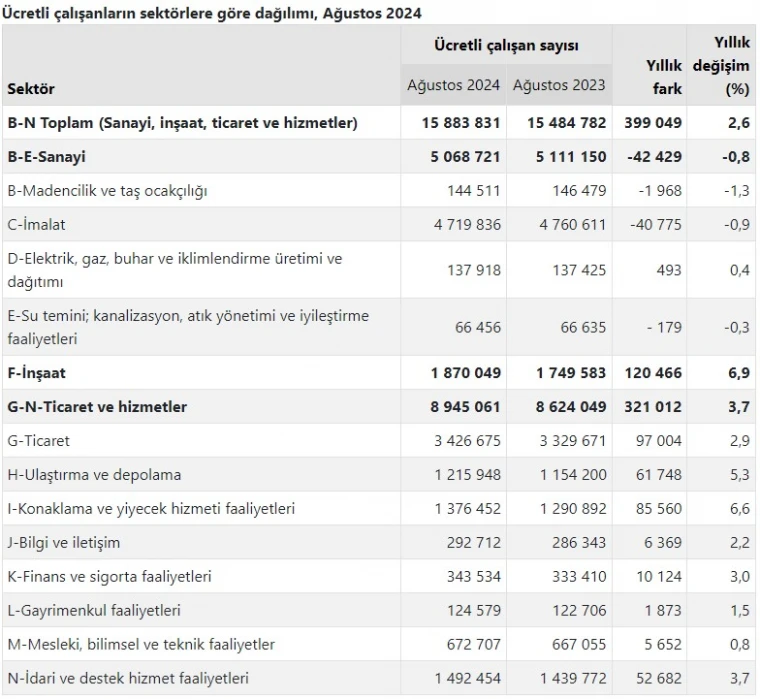Click the 'Yıllık değişim (%)' column header

(726, 65)
